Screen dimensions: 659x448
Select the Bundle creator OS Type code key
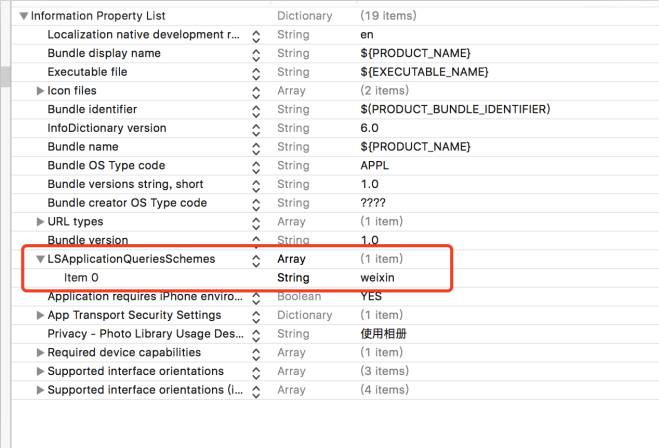pyautogui.click(x=127, y=203)
